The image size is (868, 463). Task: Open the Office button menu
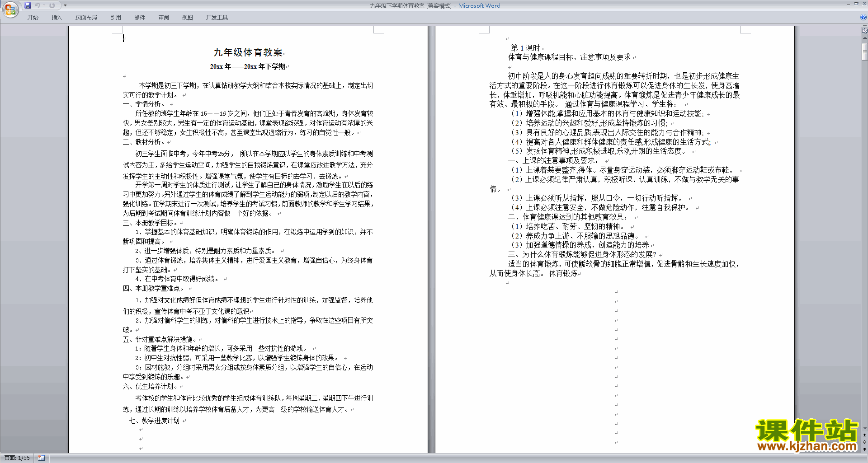point(10,9)
